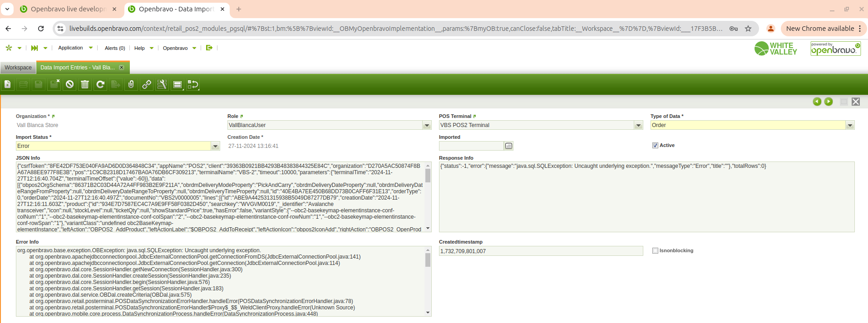Click the green logout icon

click(x=209, y=48)
